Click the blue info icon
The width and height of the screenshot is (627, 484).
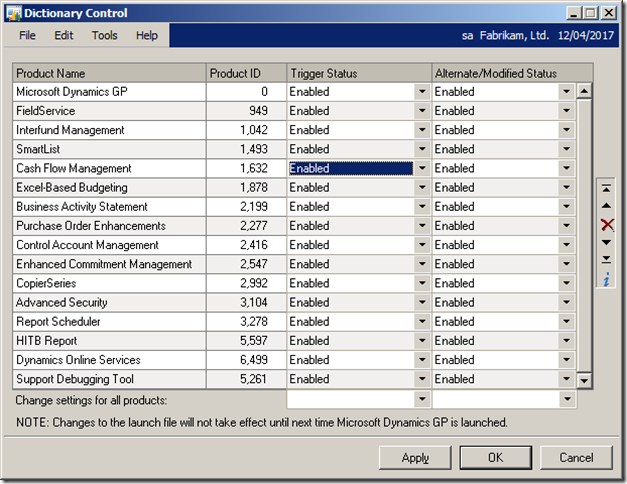(607, 279)
